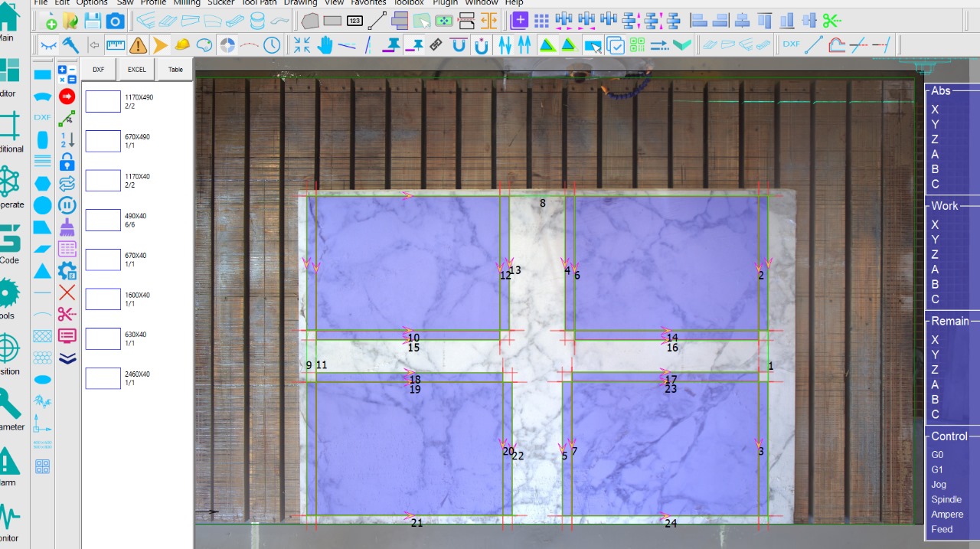The height and width of the screenshot is (549, 980).
Task: Open the Milling menu
Action: (x=187, y=3)
